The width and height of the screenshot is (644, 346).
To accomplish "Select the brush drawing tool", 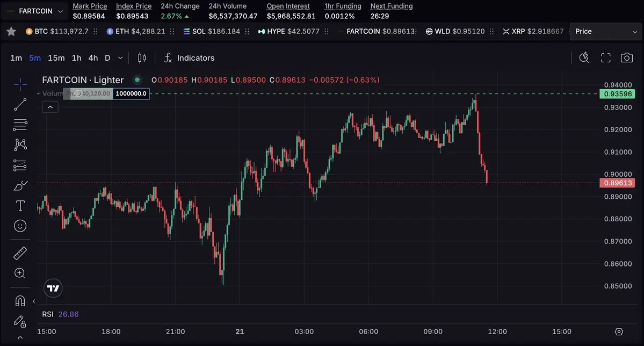I will click(x=20, y=186).
